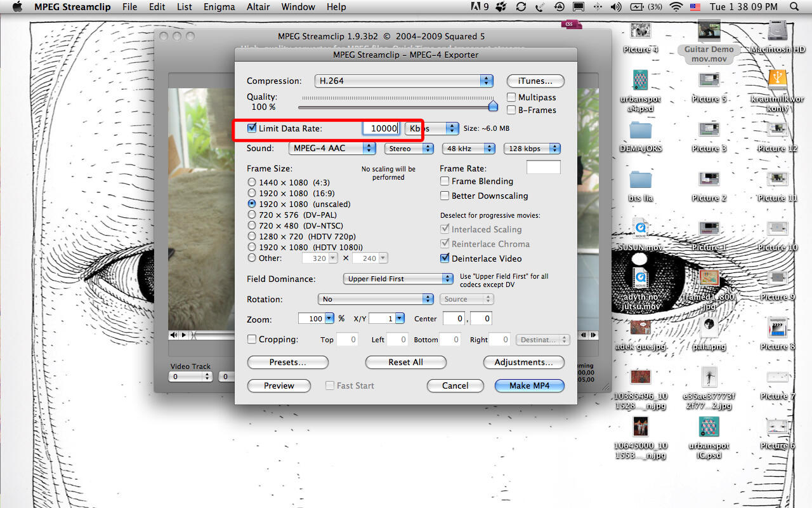Screen dimensions: 812x508
Task: Click the Wi-Fi status icon in menu bar
Action: coord(676,7)
